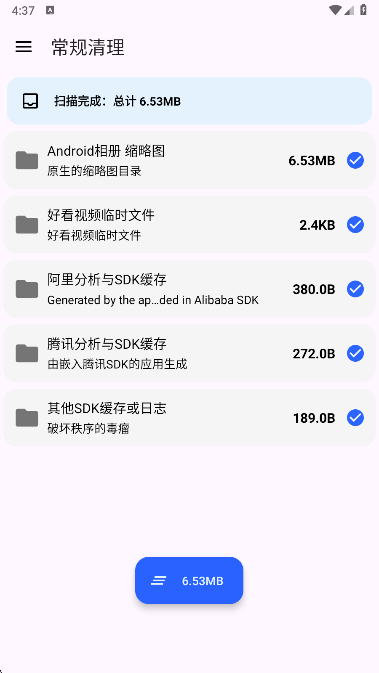Click folder icon for 阿里分析与SDK缓存
The height and width of the screenshot is (673, 379).
(x=27, y=289)
